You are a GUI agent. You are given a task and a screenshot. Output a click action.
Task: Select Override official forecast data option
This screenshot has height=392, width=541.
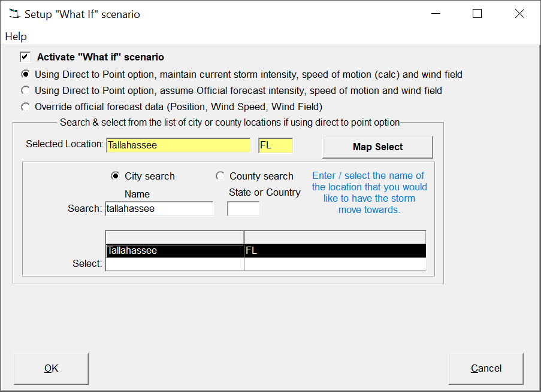(25, 107)
